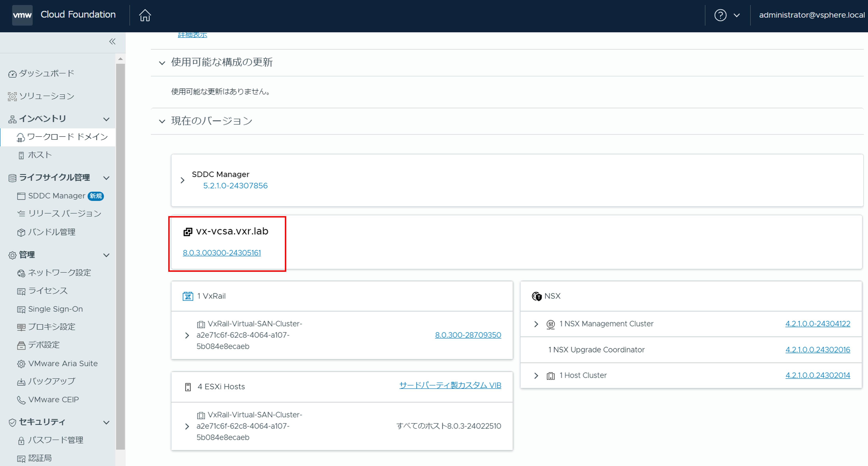868x466 pixels.
Task: Click the Dashboard gauge icon
Action: pyautogui.click(x=12, y=74)
